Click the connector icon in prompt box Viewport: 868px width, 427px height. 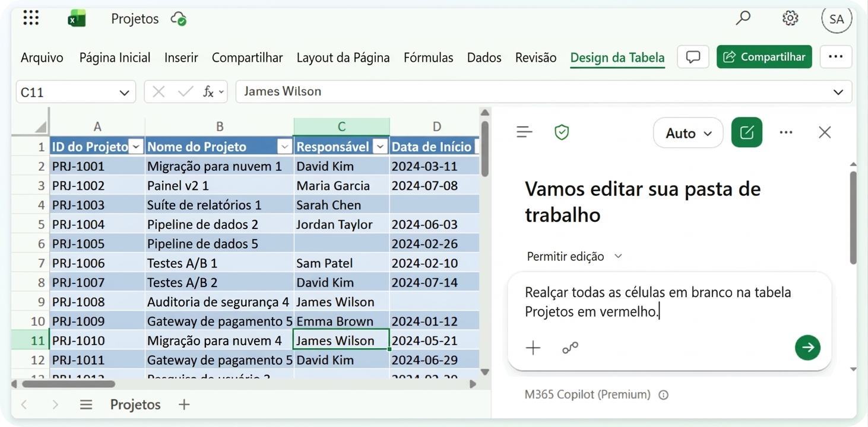pyautogui.click(x=570, y=348)
